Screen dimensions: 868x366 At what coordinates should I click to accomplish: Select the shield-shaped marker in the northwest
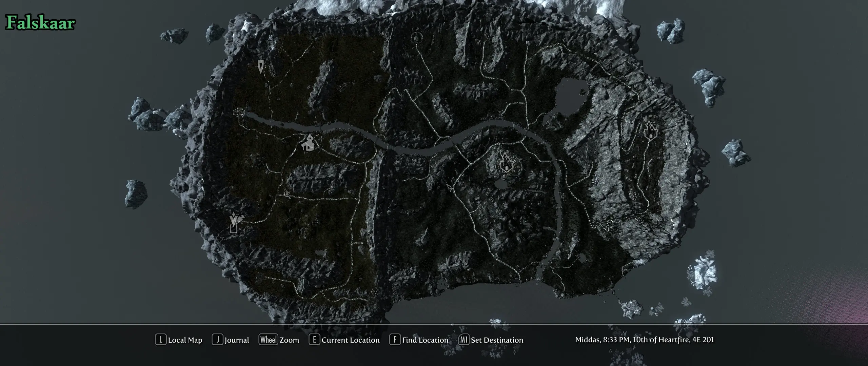coord(260,67)
